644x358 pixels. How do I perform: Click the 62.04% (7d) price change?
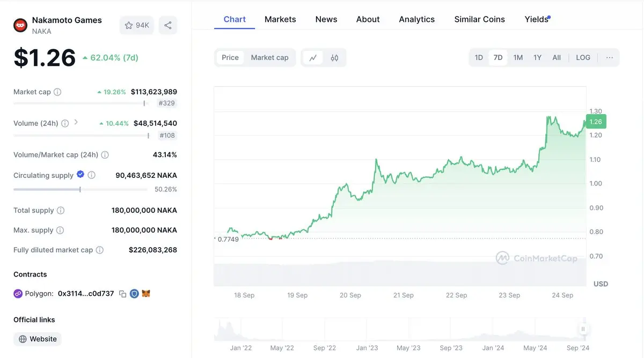[110, 58]
